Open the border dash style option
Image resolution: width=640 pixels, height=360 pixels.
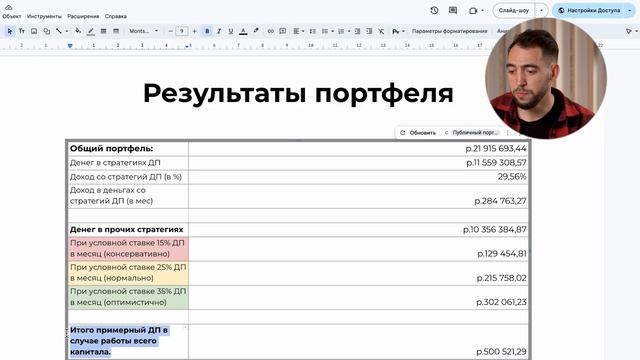(116, 31)
